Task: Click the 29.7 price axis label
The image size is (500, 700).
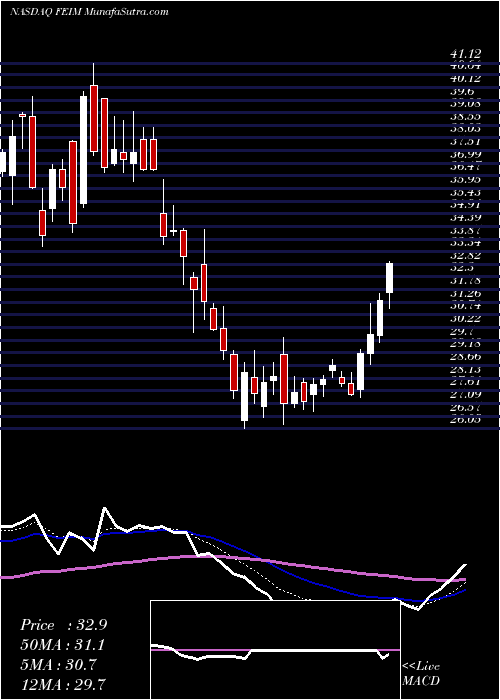Action: coord(462,332)
